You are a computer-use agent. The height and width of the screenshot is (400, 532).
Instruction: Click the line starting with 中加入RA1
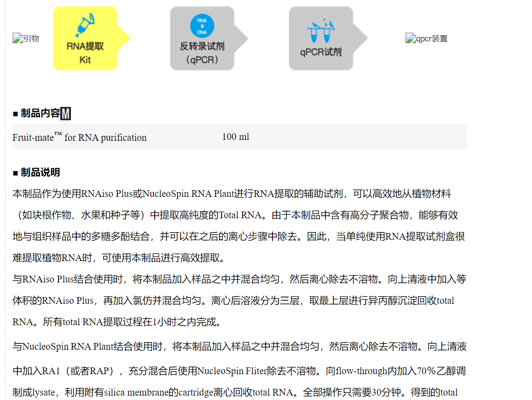[239, 371]
